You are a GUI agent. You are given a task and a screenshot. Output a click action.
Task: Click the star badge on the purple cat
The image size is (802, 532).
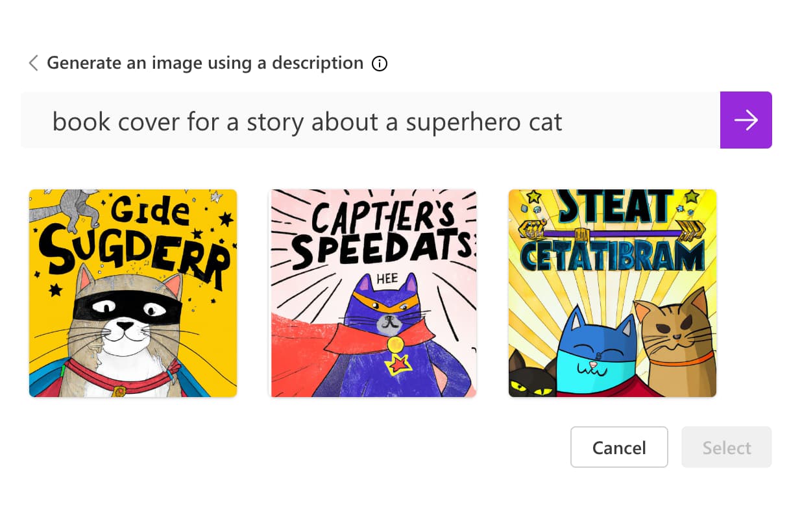click(x=396, y=365)
